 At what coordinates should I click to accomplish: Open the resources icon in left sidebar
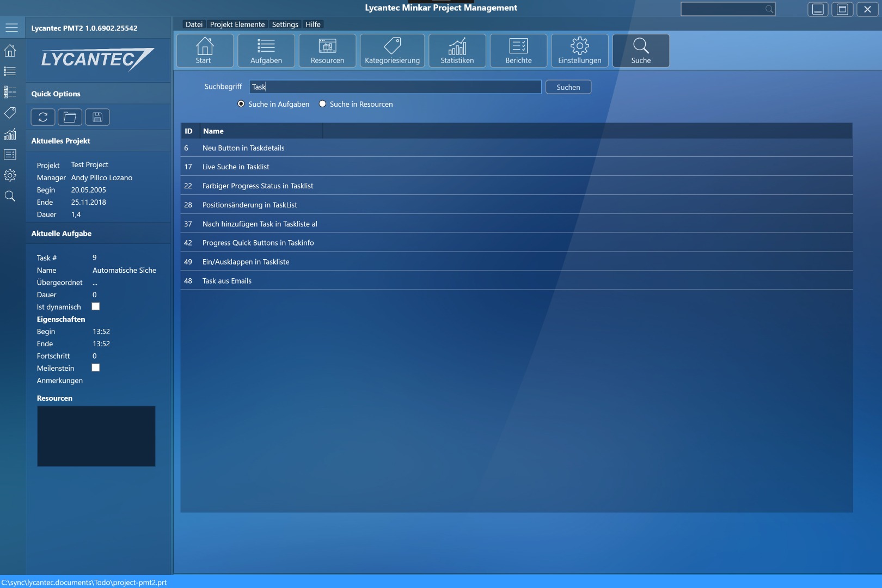click(x=10, y=92)
